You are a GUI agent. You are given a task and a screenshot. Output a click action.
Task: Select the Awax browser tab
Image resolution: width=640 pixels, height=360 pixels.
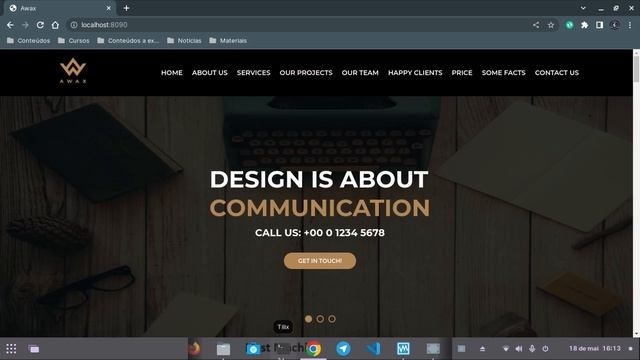click(59, 8)
